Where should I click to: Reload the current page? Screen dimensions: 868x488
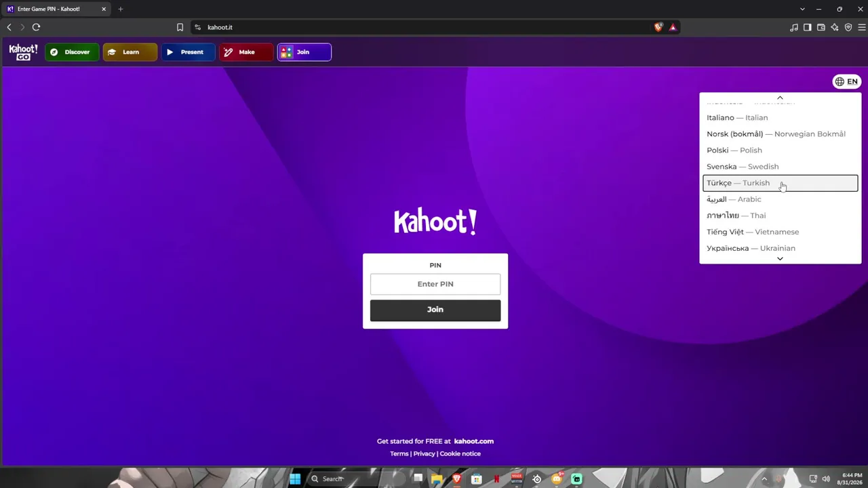point(36,27)
